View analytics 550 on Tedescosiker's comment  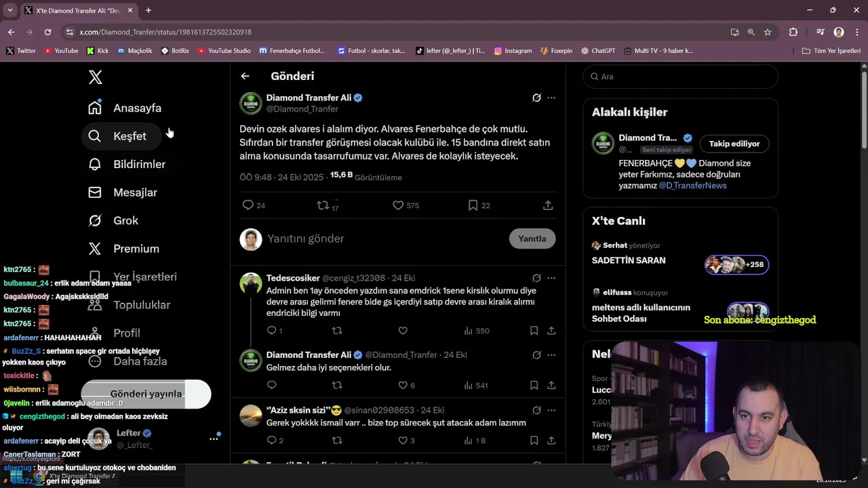[476, 331]
